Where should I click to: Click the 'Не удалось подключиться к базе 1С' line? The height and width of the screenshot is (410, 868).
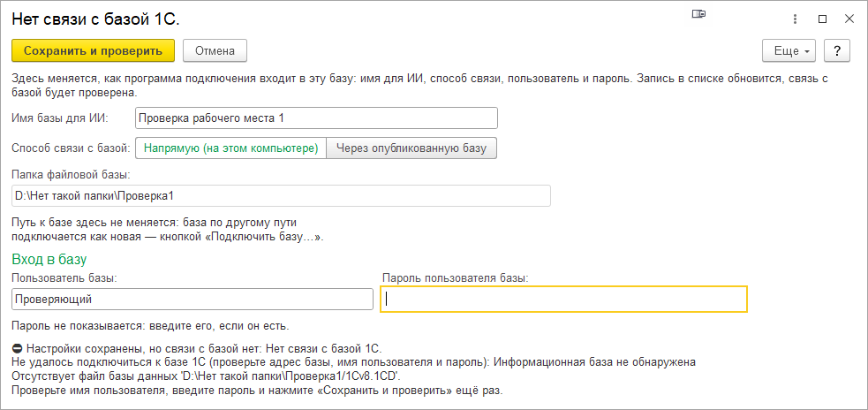[x=353, y=363]
